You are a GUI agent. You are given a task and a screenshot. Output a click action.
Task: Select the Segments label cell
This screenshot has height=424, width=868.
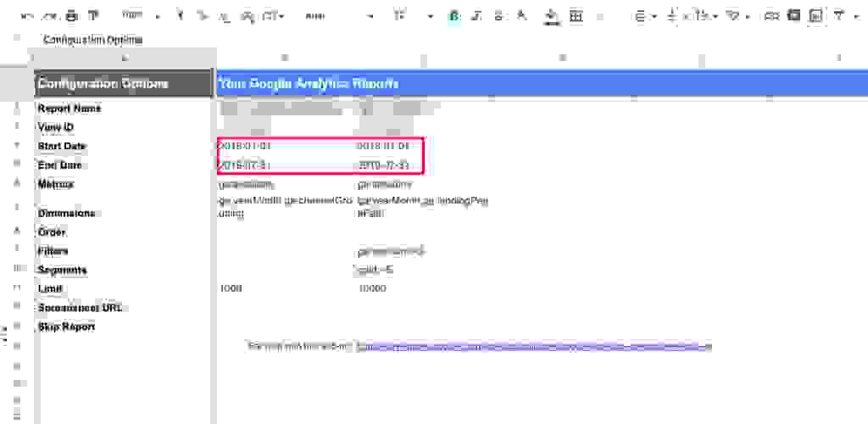(x=123, y=271)
